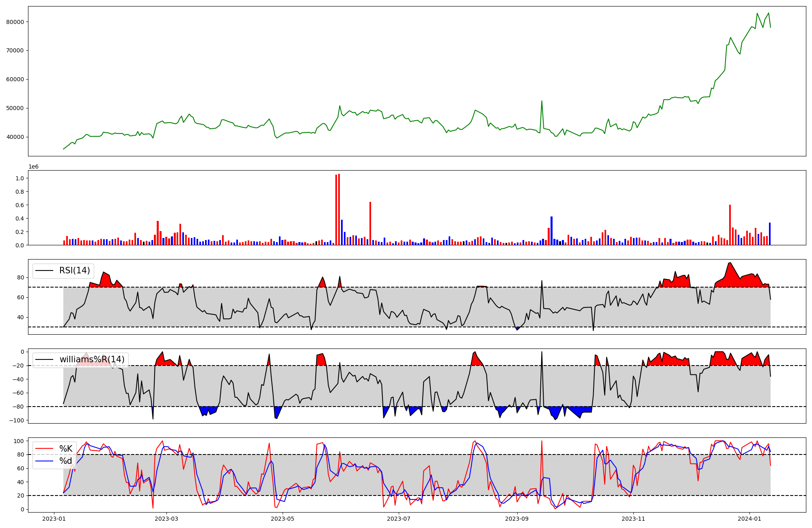This screenshot has height=528, width=812.
Task: Click the -100 tick on Williams %R axis
Action: (x=17, y=420)
